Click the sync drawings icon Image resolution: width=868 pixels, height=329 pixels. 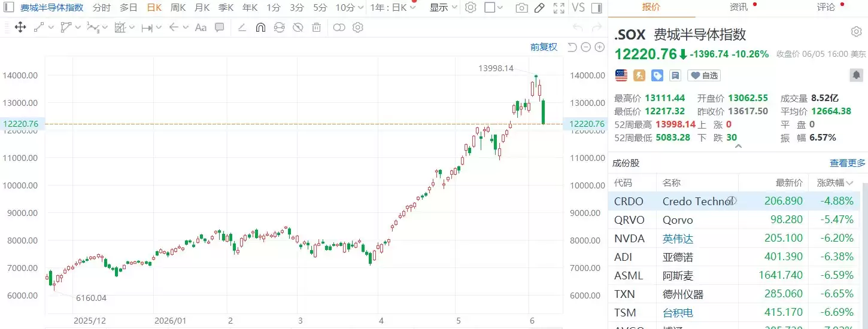click(279, 28)
